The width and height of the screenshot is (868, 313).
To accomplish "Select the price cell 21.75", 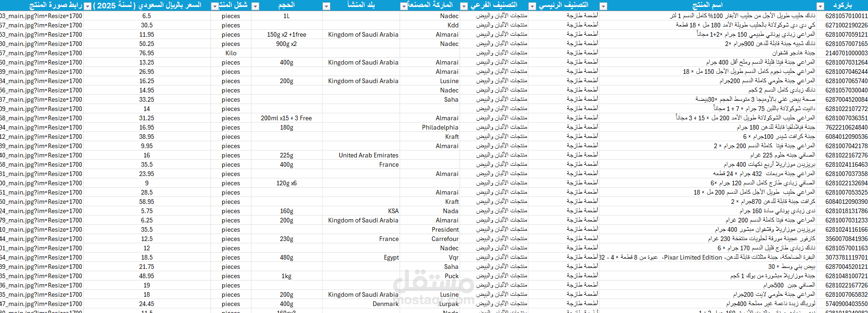I will pyautogui.click(x=147, y=267).
